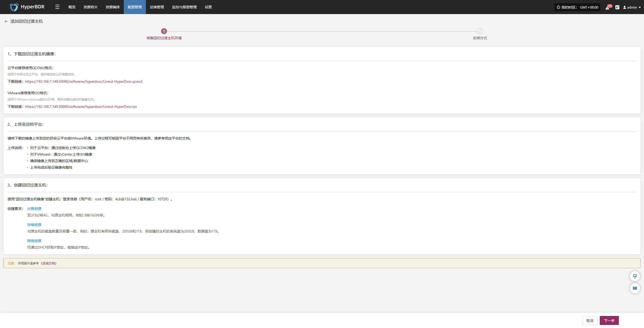Click step 1 circle 准备回切过渡主机环境
The height and width of the screenshot is (328, 644).
click(x=164, y=31)
